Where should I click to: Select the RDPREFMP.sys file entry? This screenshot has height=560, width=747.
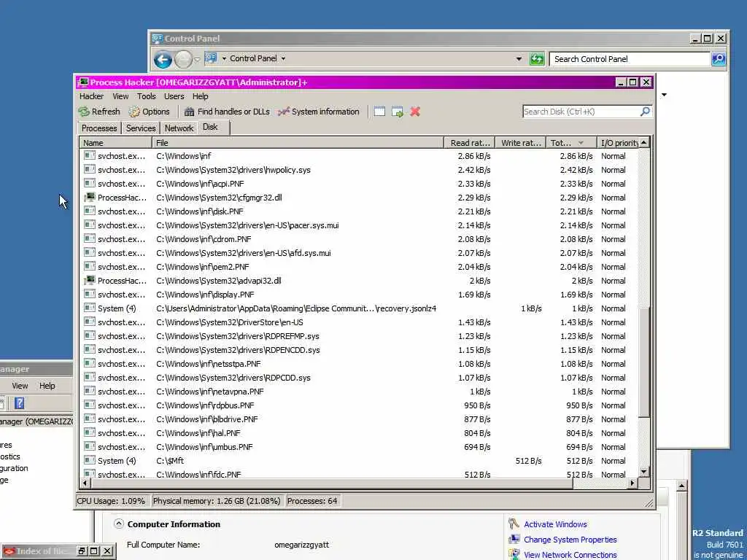pos(238,336)
